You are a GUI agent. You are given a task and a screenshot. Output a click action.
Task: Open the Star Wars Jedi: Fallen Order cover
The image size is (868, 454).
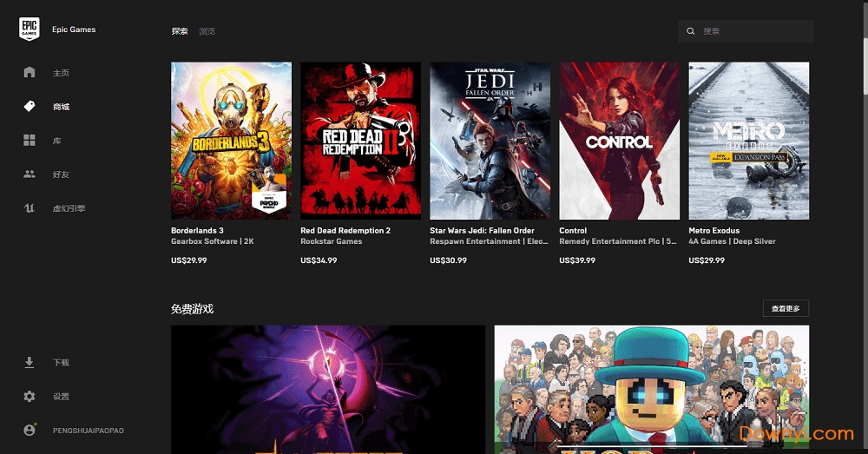490,141
